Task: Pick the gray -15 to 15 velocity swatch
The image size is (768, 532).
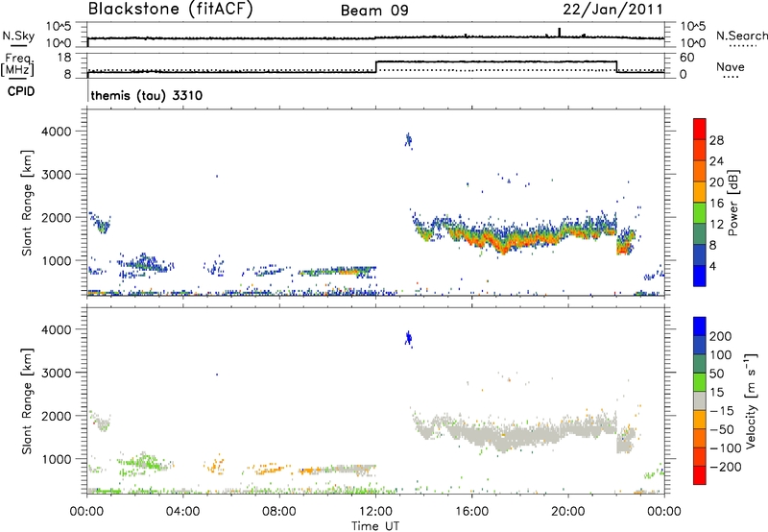Action: [x=700, y=400]
